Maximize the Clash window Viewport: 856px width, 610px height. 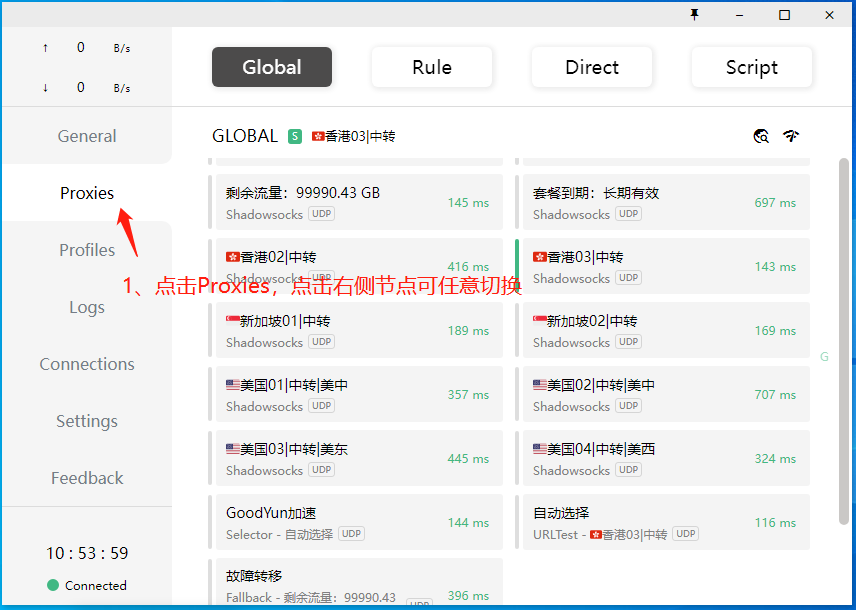[x=784, y=14]
